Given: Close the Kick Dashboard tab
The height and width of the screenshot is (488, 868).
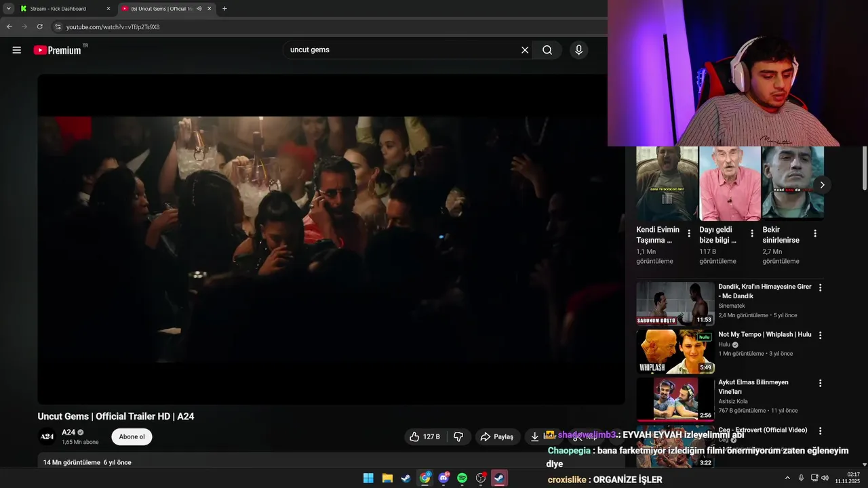Looking at the screenshot, I should point(108,9).
